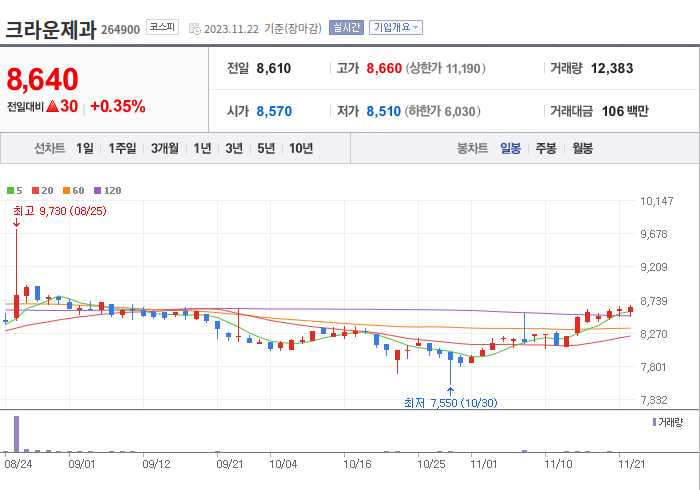Image resolution: width=700 pixels, height=490 pixels.
Task: Click the green 5-day moving average swatch
Action: 10,191
